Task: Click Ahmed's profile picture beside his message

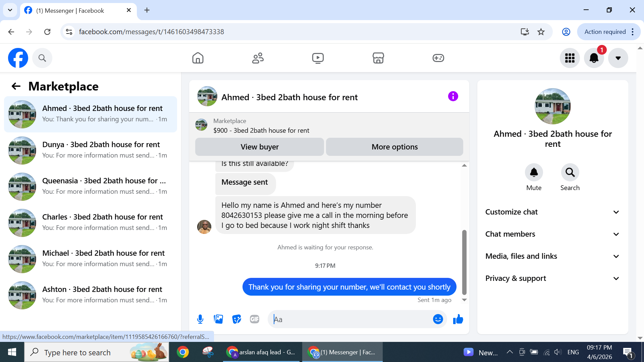Action: pos(204,227)
